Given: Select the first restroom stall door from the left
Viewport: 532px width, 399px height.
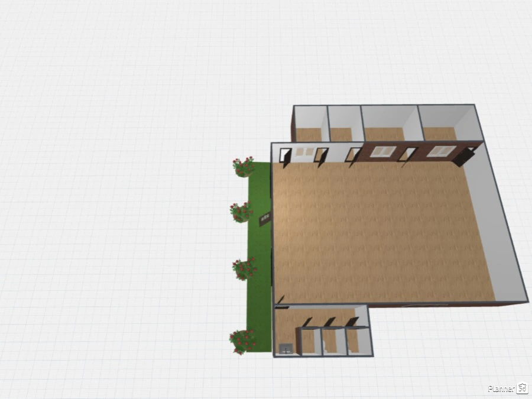Looking at the screenshot, I should tap(306, 322).
